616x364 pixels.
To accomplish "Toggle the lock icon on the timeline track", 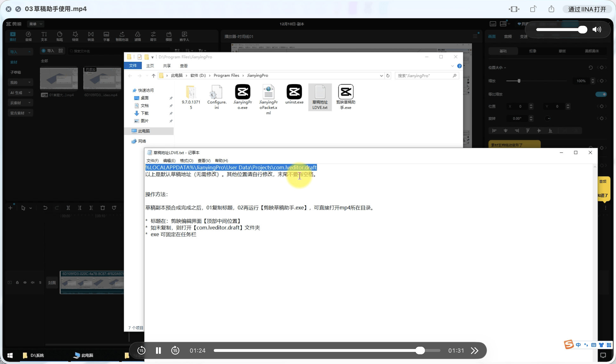I will [17, 282].
